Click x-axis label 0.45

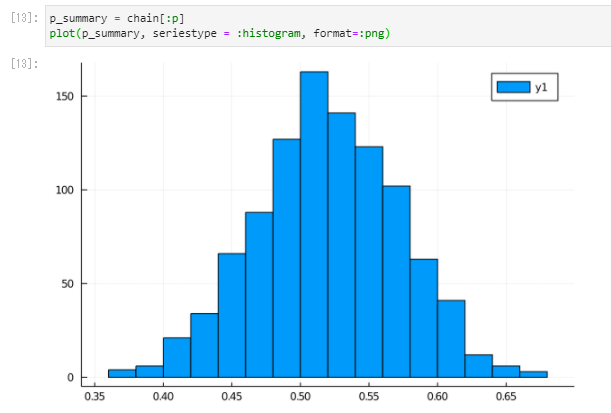[231, 397]
